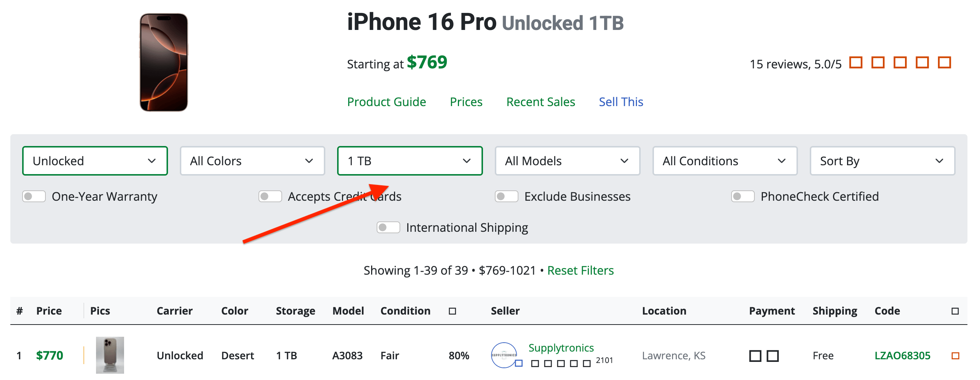The height and width of the screenshot is (380, 980).
Task: Enable the One-Year Warranty toggle
Action: [34, 197]
